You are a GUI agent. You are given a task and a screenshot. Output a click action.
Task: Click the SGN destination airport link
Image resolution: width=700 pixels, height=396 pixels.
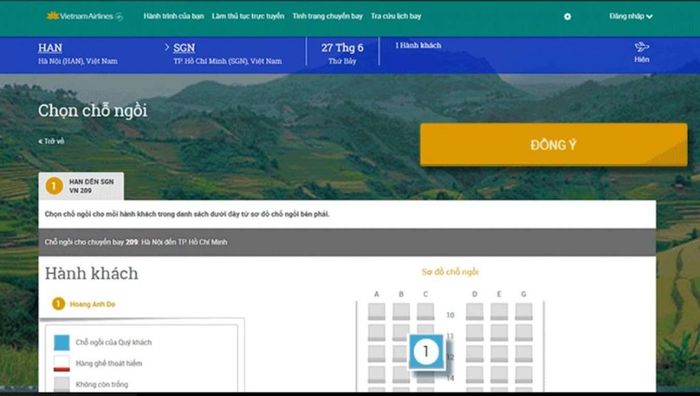[x=184, y=48]
